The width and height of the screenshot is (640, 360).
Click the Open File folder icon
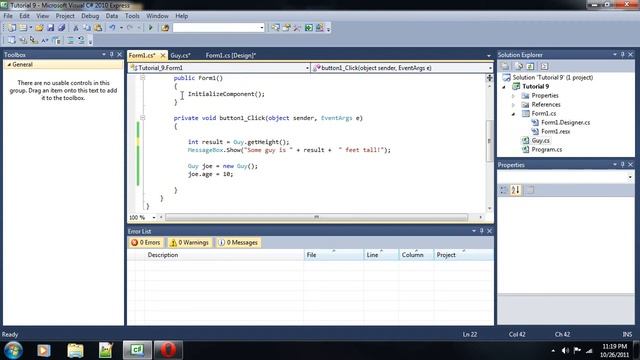39,28
